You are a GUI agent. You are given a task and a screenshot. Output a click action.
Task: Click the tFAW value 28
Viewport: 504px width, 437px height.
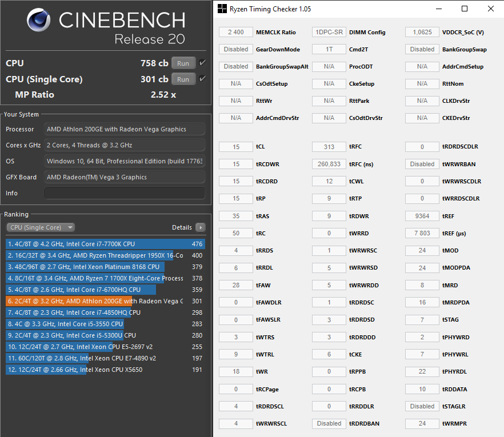click(x=236, y=285)
